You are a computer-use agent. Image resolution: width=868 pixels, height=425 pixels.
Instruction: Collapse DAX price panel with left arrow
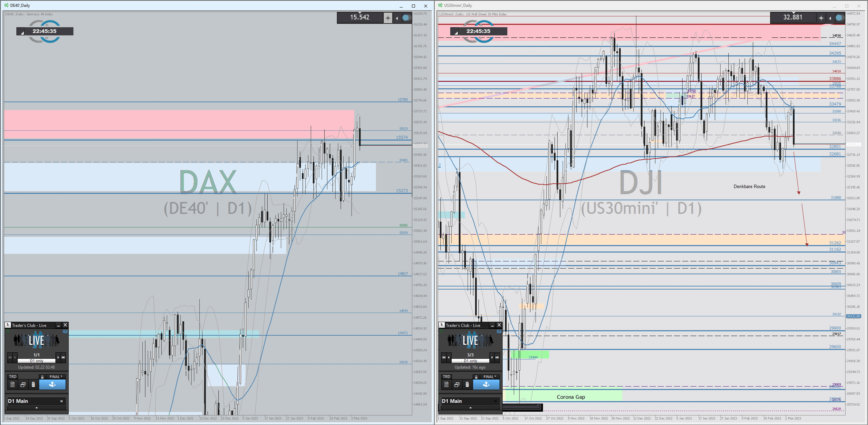click(x=397, y=18)
